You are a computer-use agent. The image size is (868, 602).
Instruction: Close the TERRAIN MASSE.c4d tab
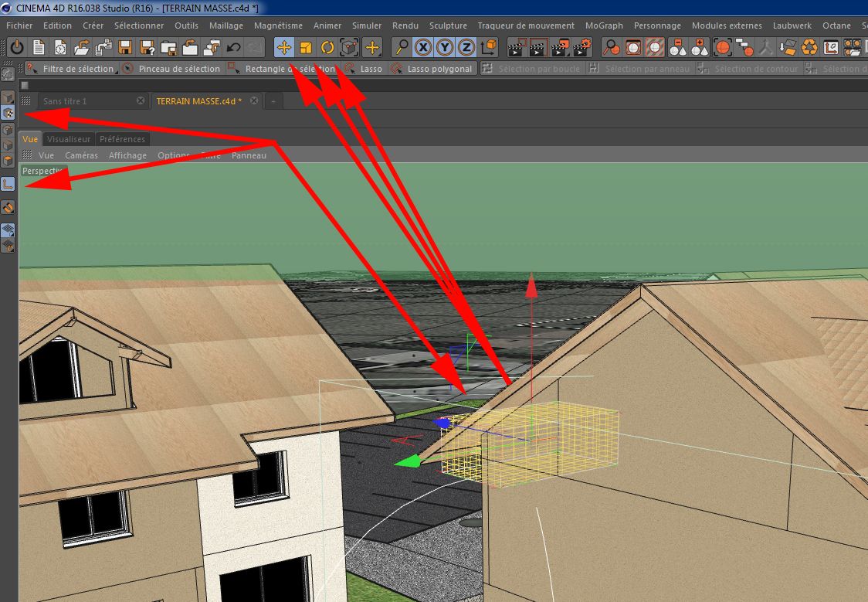254,100
